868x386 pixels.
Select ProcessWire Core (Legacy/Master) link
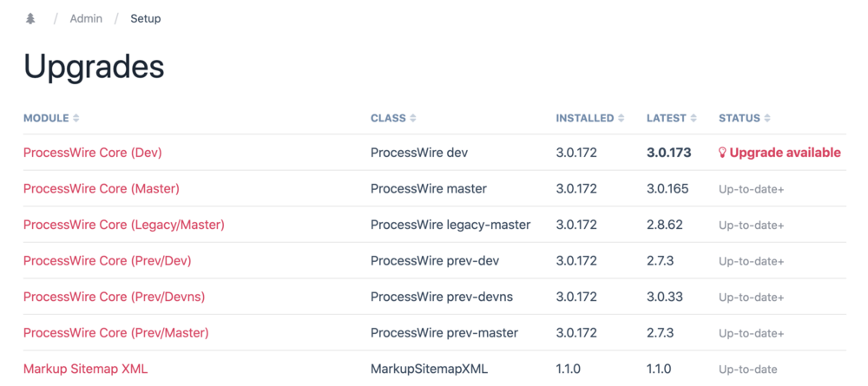pyautogui.click(x=124, y=225)
